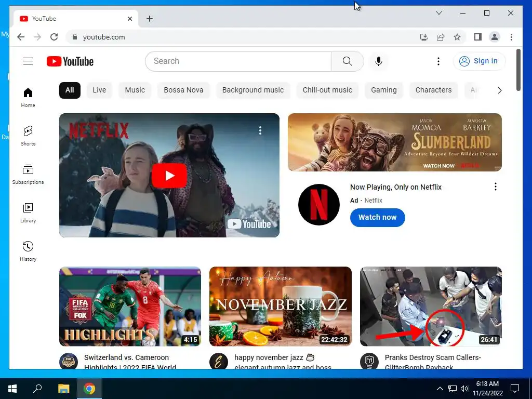The image size is (532, 399).
Task: Select the All filter chip
Action: (x=70, y=90)
